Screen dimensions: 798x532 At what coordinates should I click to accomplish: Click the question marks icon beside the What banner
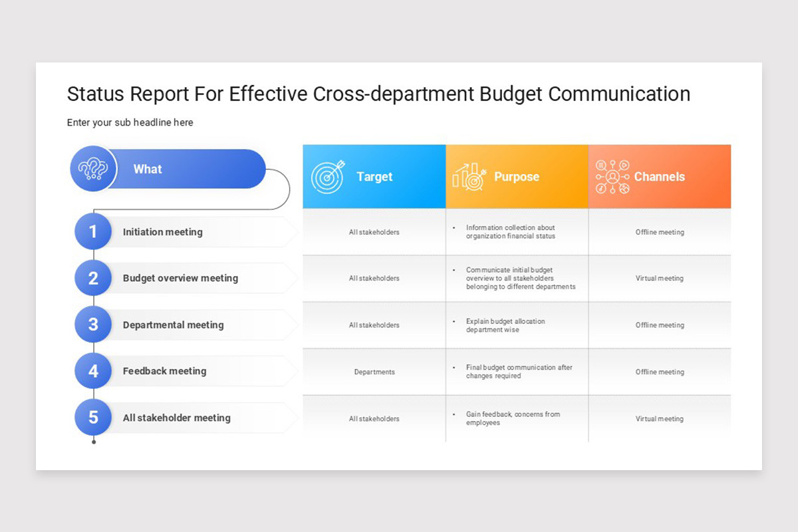point(93,169)
